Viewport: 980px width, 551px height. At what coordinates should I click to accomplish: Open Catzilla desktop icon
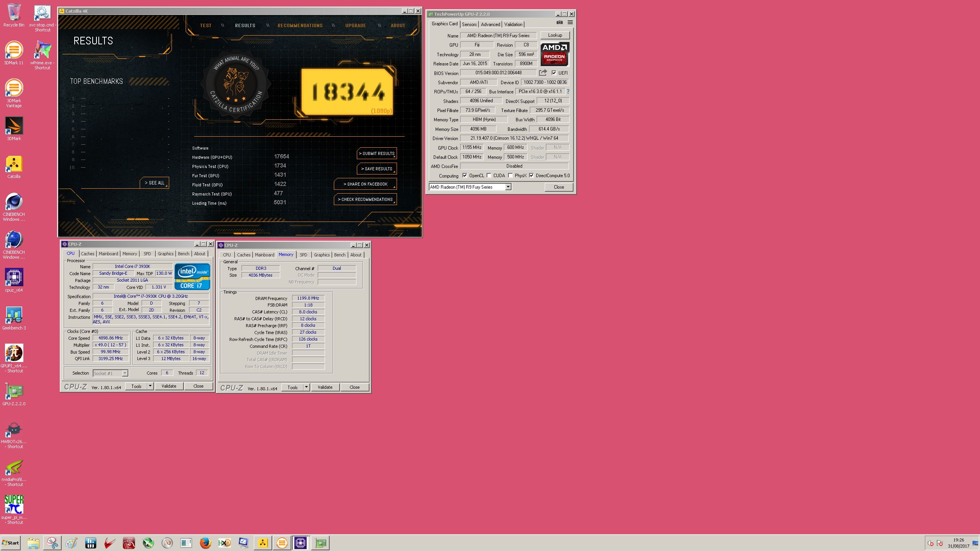(14, 167)
